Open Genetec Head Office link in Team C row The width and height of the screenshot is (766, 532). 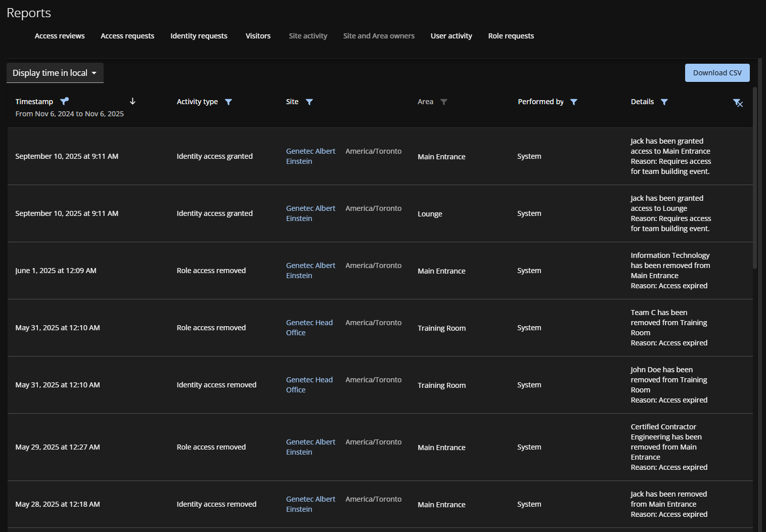point(309,328)
